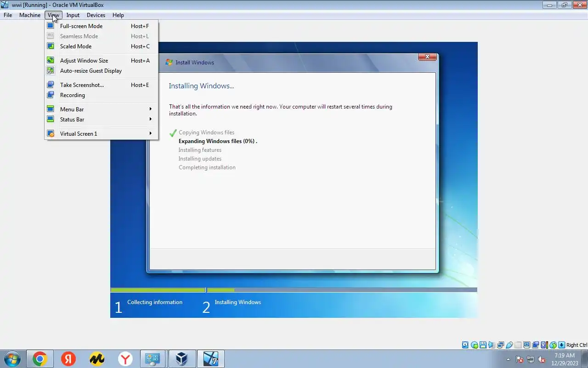Click the 'Copying Windows files' step text

206,132
